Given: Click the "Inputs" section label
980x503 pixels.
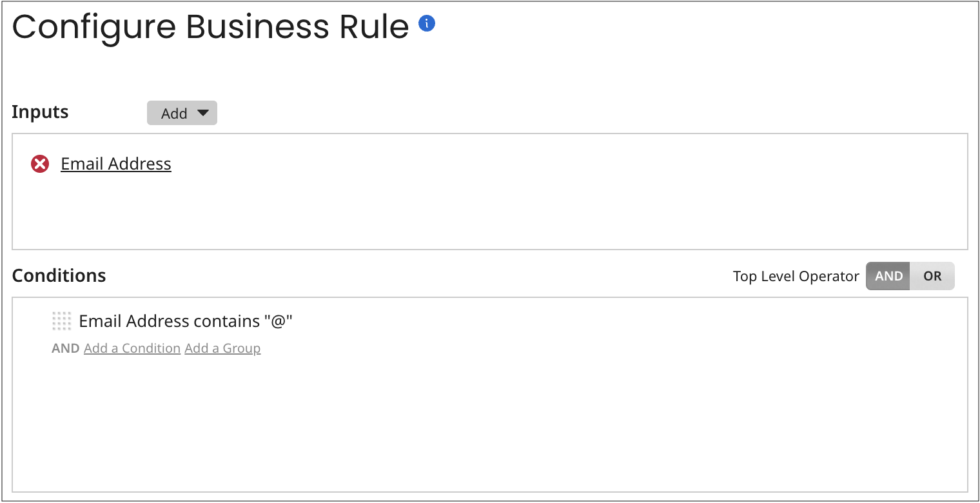Looking at the screenshot, I should 40,112.
